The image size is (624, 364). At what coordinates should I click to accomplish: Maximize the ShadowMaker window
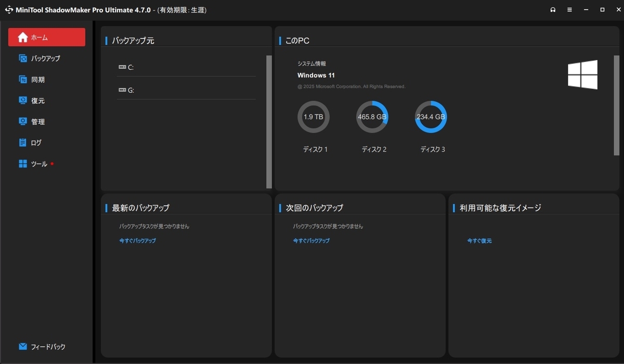click(602, 10)
